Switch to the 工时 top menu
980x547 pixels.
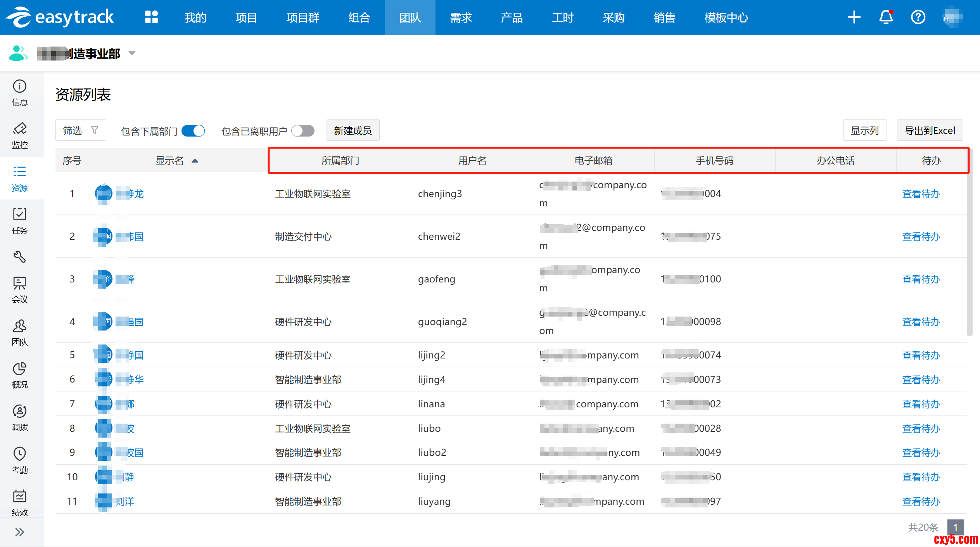[562, 17]
